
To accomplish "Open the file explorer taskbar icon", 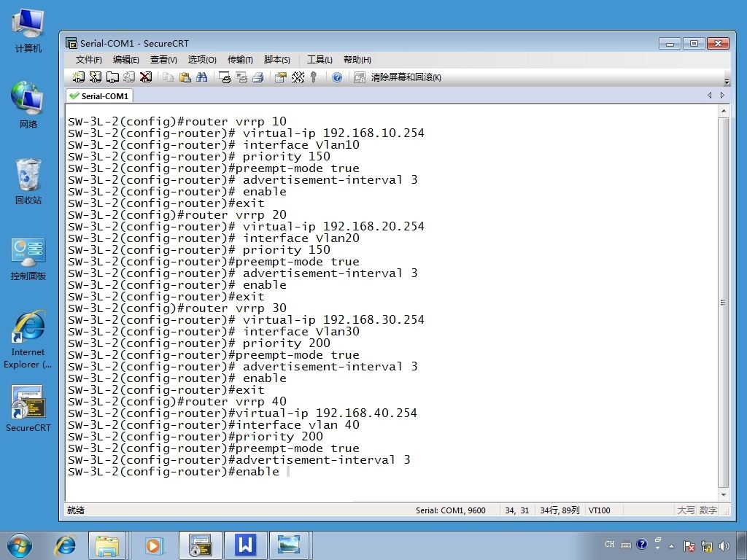I will click(107, 545).
